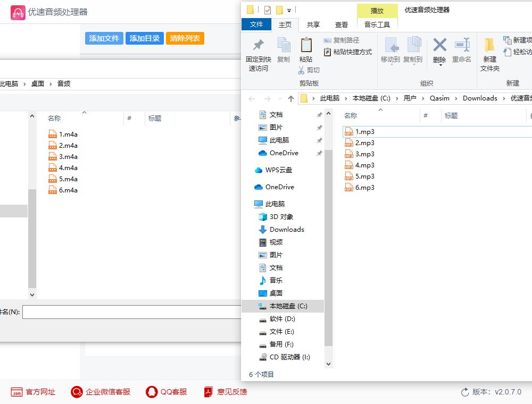
Task: Pin current folder to Quick Access
Action: click(x=259, y=53)
